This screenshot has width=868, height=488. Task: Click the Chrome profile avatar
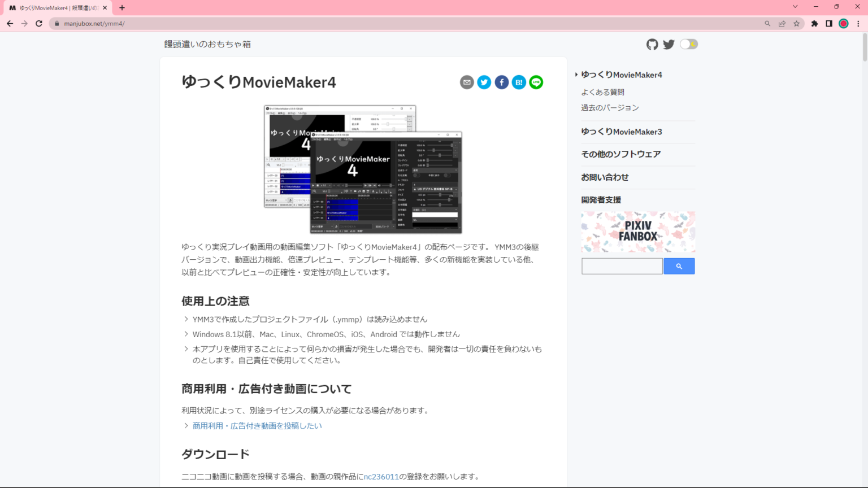pyautogui.click(x=843, y=24)
